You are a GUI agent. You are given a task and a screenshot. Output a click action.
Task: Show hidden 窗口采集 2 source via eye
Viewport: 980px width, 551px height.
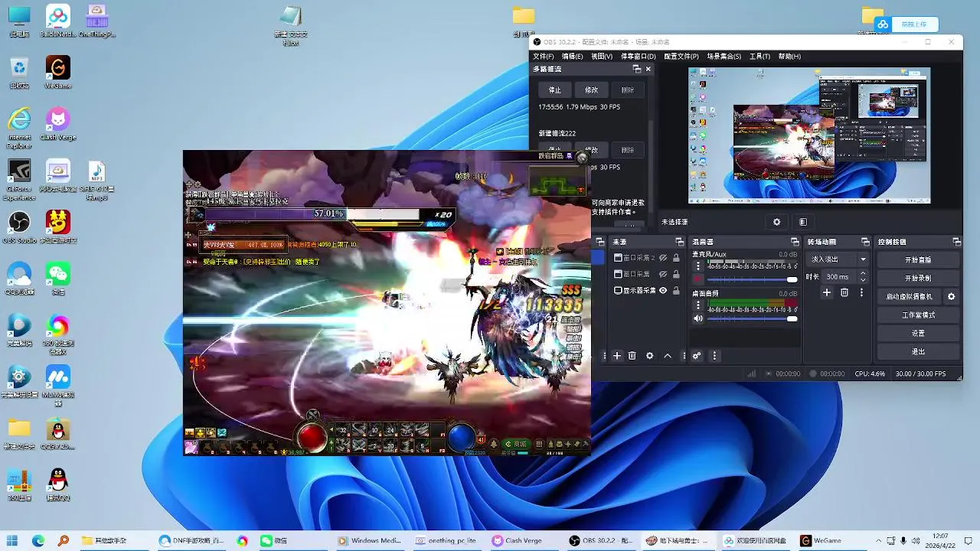pyautogui.click(x=663, y=258)
